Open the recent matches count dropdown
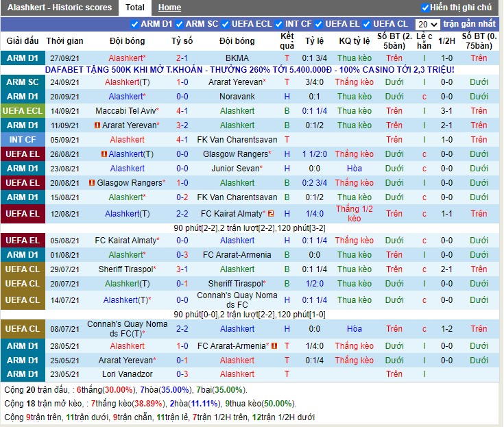Image resolution: width=504 pixels, height=427 pixels. coord(427,24)
